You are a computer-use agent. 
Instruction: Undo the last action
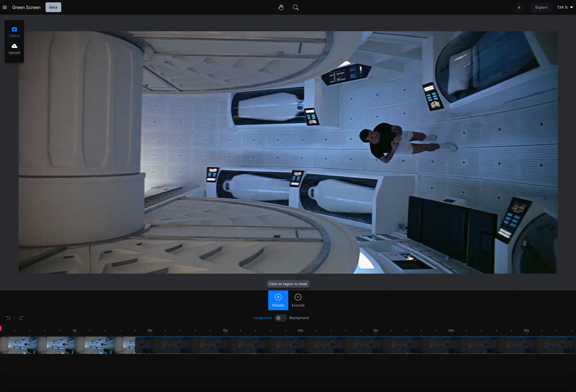tap(8, 318)
